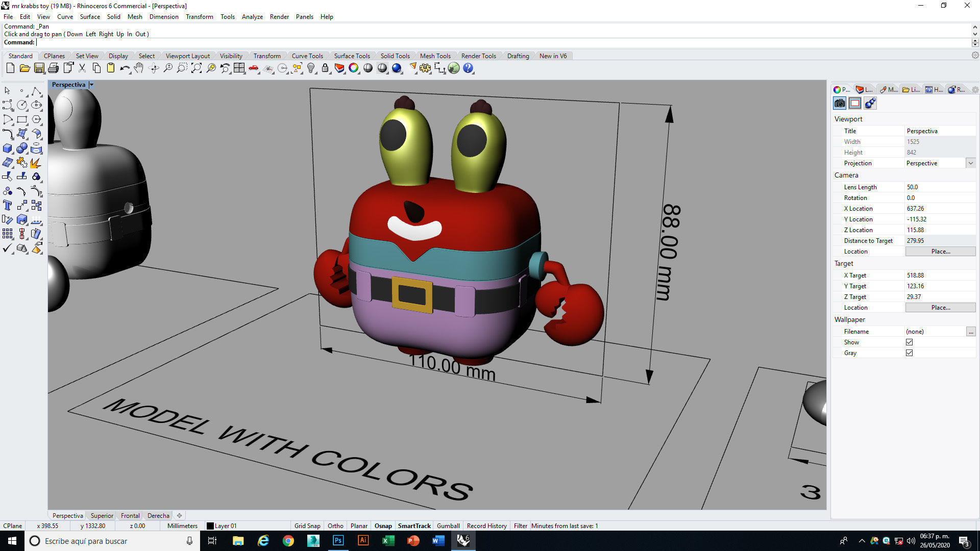Click the light bulb hide objects icon
The height and width of the screenshot is (551, 980).
pyautogui.click(x=311, y=68)
